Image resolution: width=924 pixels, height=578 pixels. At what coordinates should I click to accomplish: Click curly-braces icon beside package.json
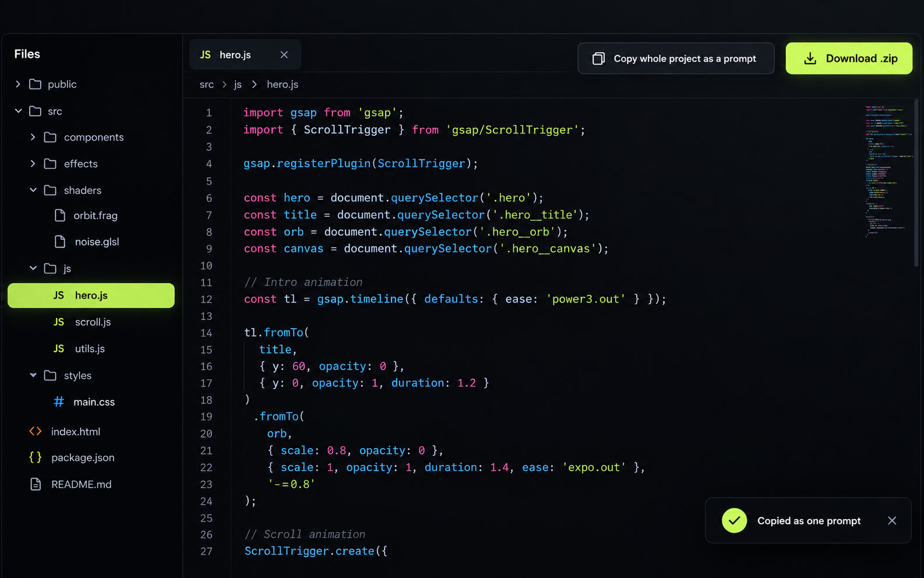click(x=36, y=457)
